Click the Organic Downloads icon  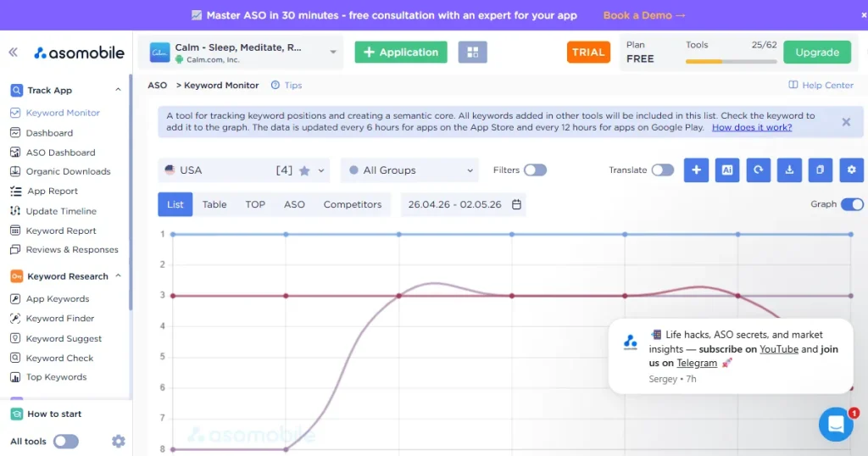[x=15, y=171]
